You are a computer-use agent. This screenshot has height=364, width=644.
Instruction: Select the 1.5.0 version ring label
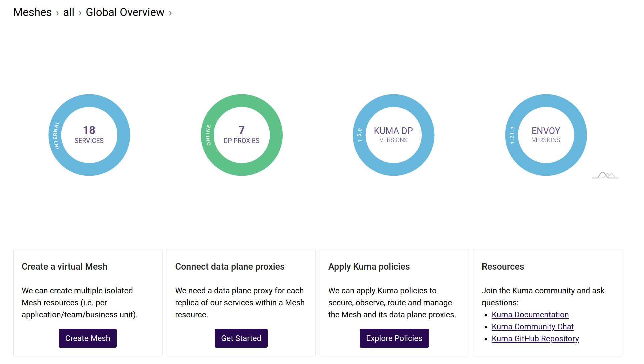click(360, 135)
